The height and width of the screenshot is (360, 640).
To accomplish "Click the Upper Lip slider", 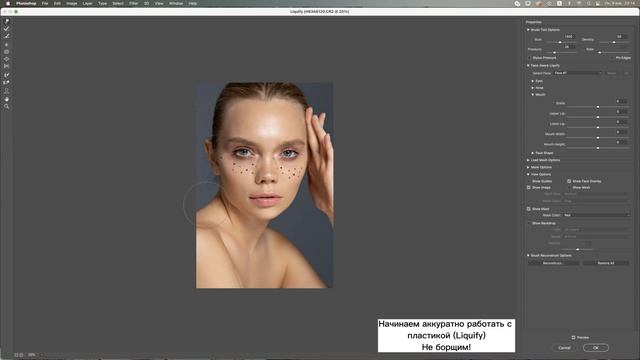I will (598, 117).
